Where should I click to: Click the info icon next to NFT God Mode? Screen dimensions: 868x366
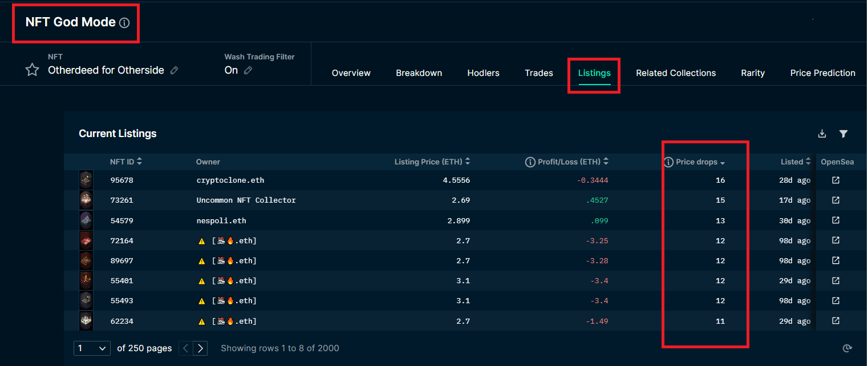tap(124, 23)
